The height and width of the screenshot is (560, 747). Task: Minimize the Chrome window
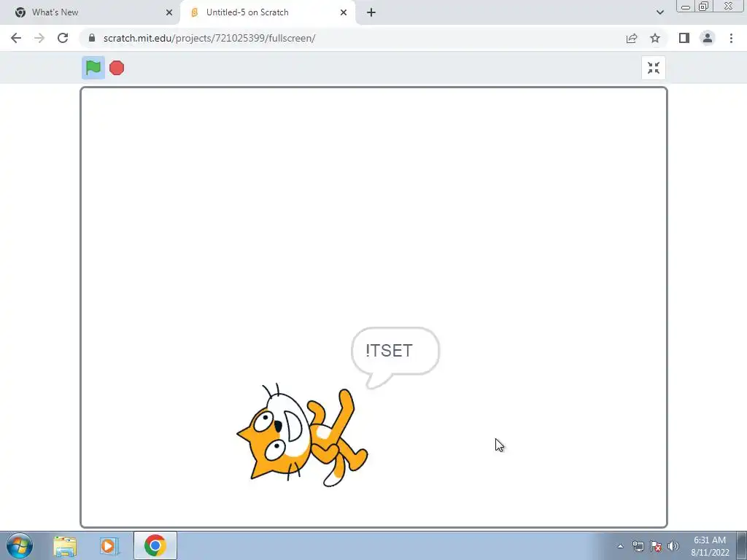(686, 6)
